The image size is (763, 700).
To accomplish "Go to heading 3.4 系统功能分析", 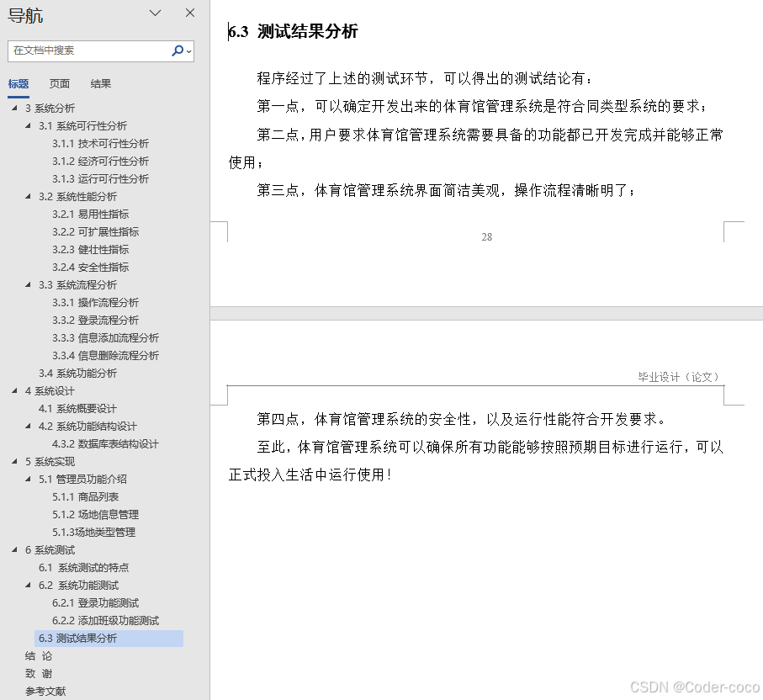I will click(x=78, y=373).
